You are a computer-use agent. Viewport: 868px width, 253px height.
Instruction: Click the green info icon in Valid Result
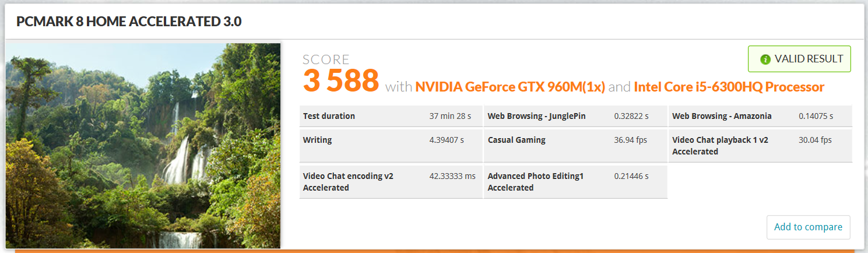(x=765, y=59)
